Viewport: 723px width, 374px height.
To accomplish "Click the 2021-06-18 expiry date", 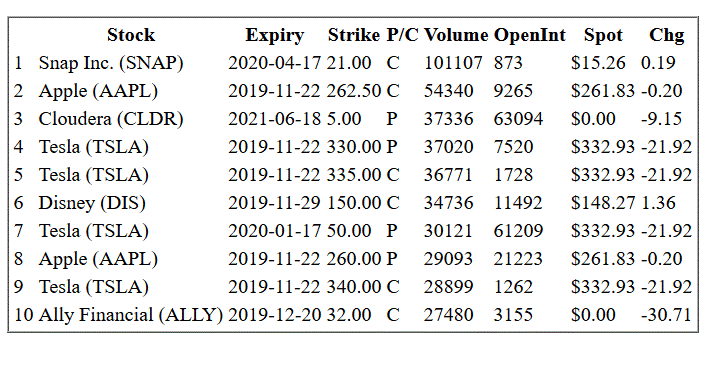I will 274,119.
